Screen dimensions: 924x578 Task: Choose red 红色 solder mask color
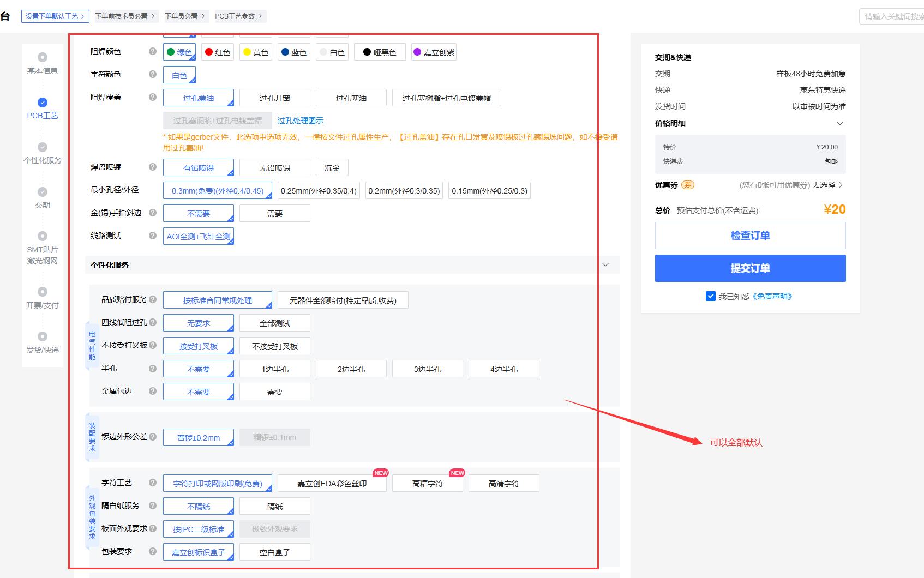(218, 52)
